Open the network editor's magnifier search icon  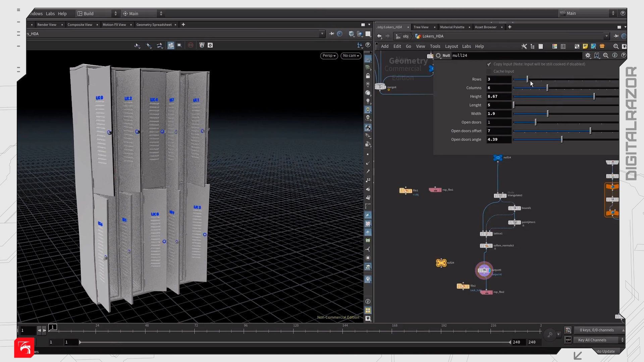(616, 47)
